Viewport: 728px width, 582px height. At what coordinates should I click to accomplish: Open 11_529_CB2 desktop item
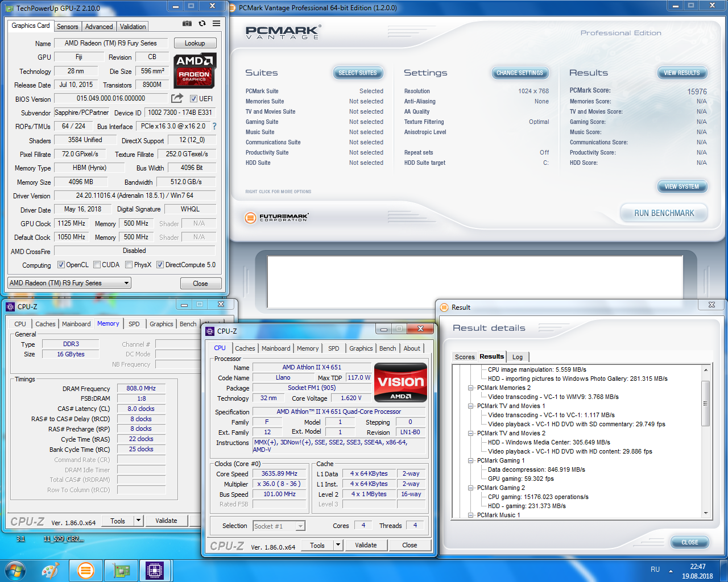click(x=63, y=539)
